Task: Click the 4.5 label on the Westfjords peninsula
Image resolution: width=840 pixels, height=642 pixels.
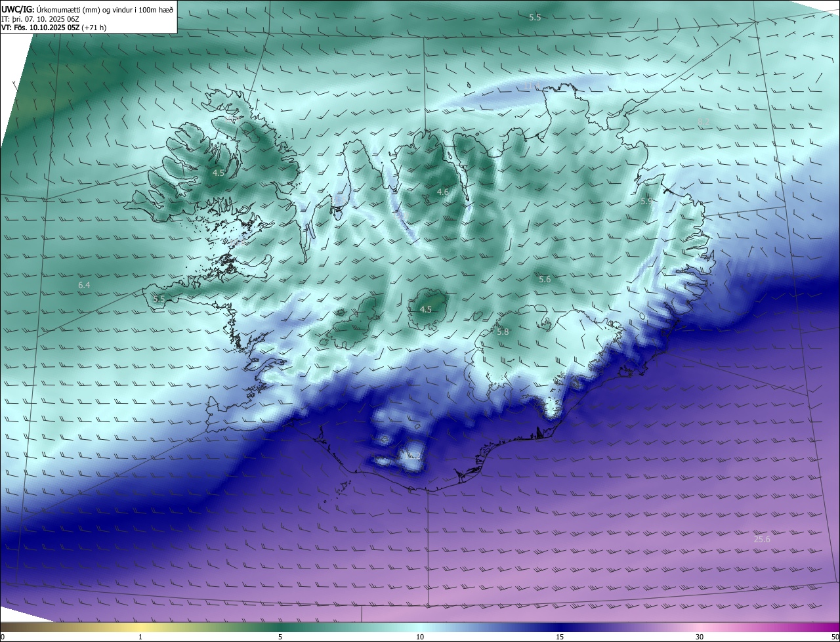Action: [x=219, y=173]
